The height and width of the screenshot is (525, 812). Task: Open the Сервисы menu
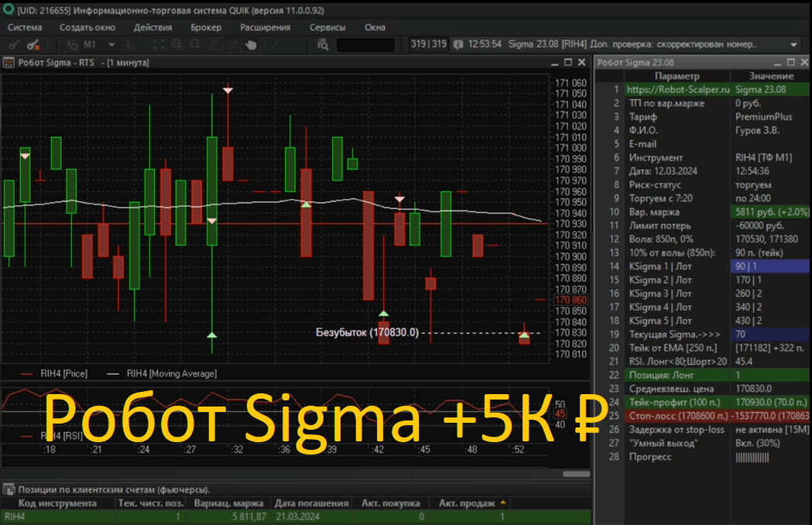[x=327, y=27]
